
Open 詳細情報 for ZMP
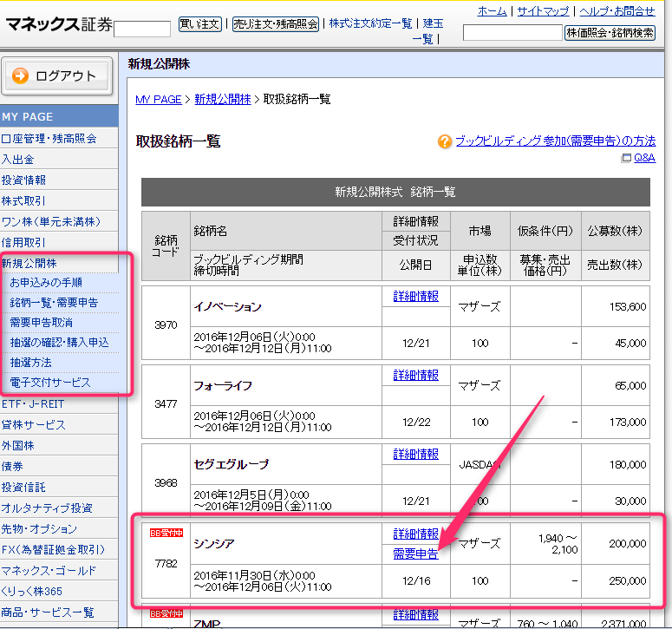coord(415,614)
